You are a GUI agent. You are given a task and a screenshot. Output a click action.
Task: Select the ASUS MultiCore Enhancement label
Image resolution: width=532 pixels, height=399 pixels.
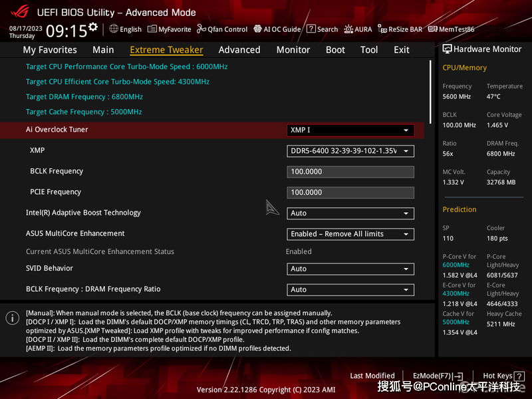[x=75, y=233]
